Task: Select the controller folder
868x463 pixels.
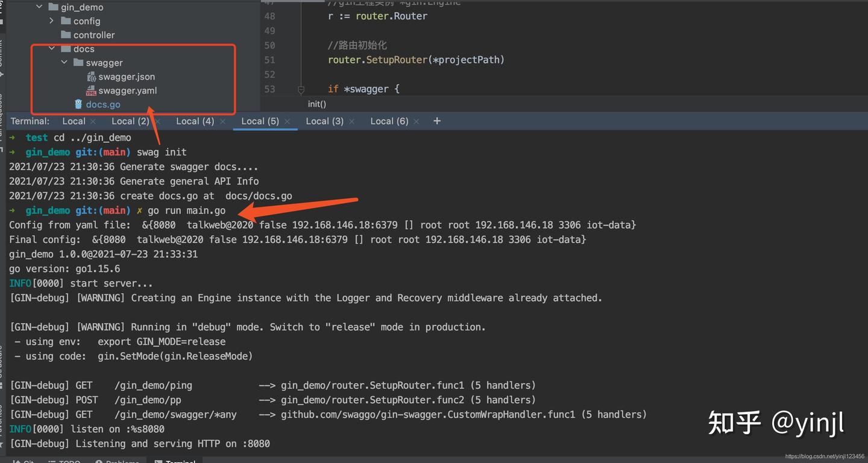Action: coord(93,34)
